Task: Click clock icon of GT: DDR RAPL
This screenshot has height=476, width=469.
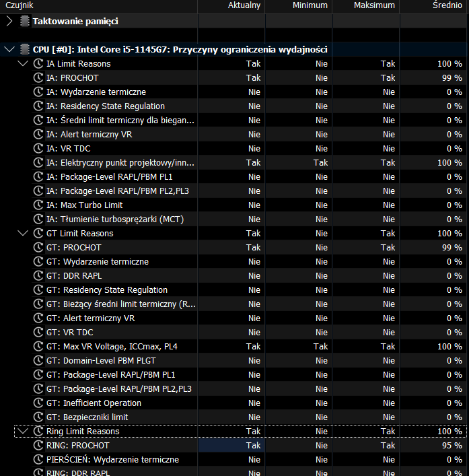Action: (38, 275)
